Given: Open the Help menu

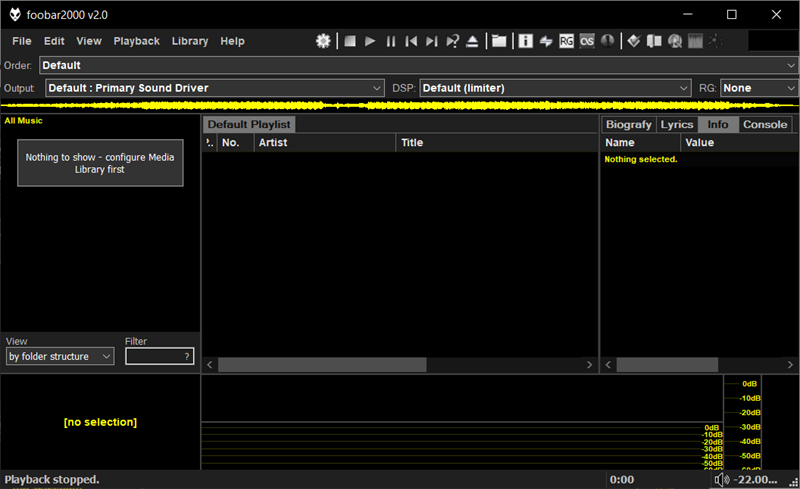Looking at the screenshot, I should pos(232,41).
